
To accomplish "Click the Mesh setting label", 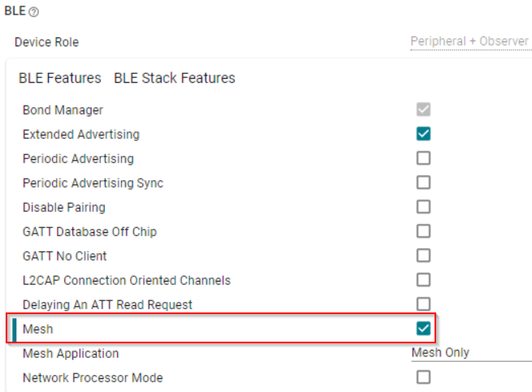I will [x=37, y=329].
